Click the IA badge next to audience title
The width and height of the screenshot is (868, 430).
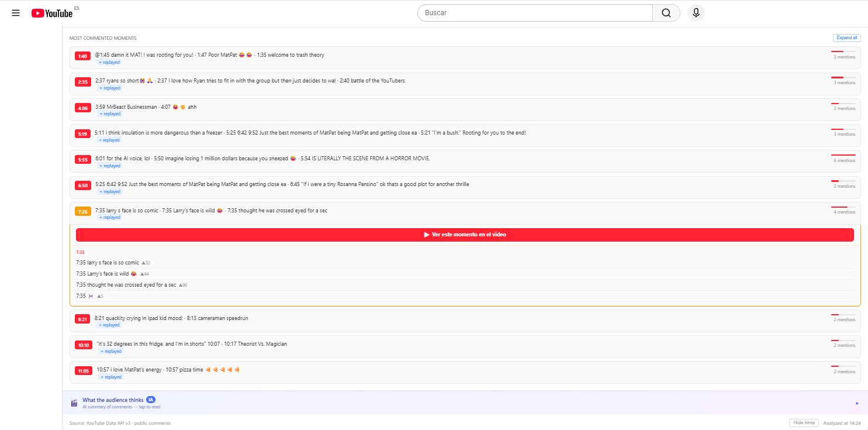tap(151, 400)
